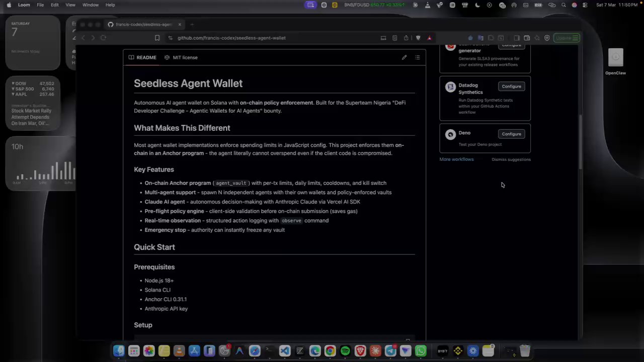The image size is (644, 362).
Task: Open the Apple menu
Action: 9,5
